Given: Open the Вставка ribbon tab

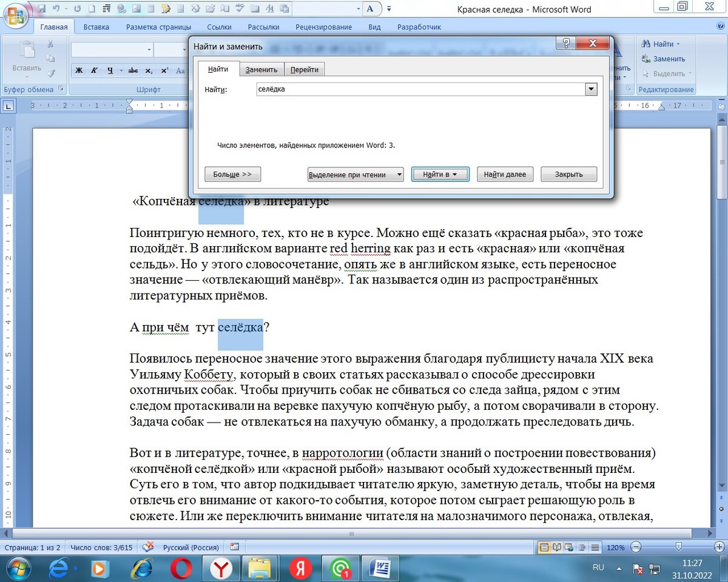Looking at the screenshot, I should [96, 27].
